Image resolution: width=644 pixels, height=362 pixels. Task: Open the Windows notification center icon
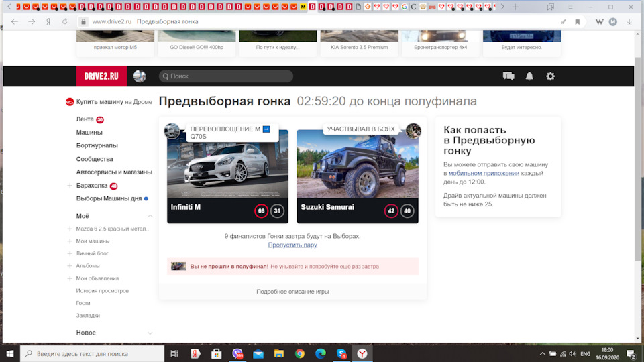631,353
